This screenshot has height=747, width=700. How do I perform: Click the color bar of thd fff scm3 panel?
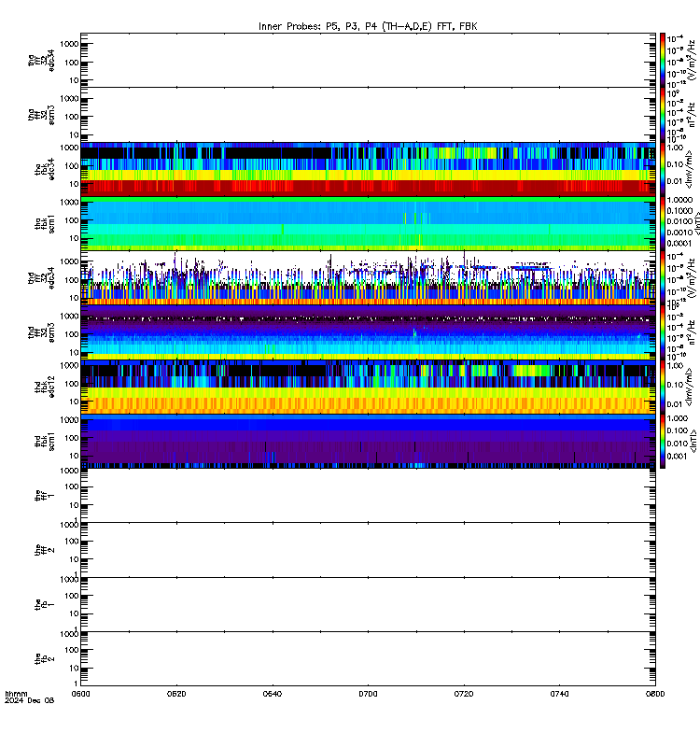pyautogui.click(x=663, y=332)
